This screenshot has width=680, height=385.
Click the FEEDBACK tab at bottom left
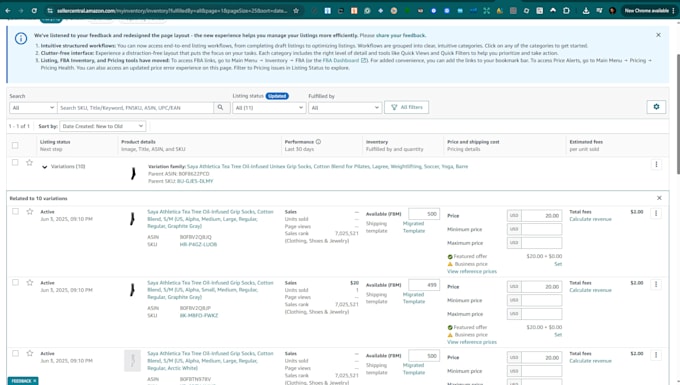(23, 381)
